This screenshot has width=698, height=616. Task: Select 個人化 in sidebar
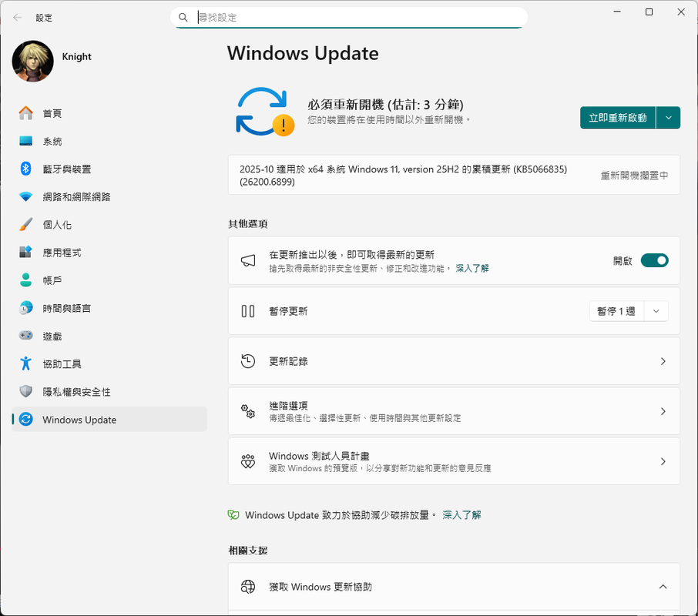[x=109, y=225]
